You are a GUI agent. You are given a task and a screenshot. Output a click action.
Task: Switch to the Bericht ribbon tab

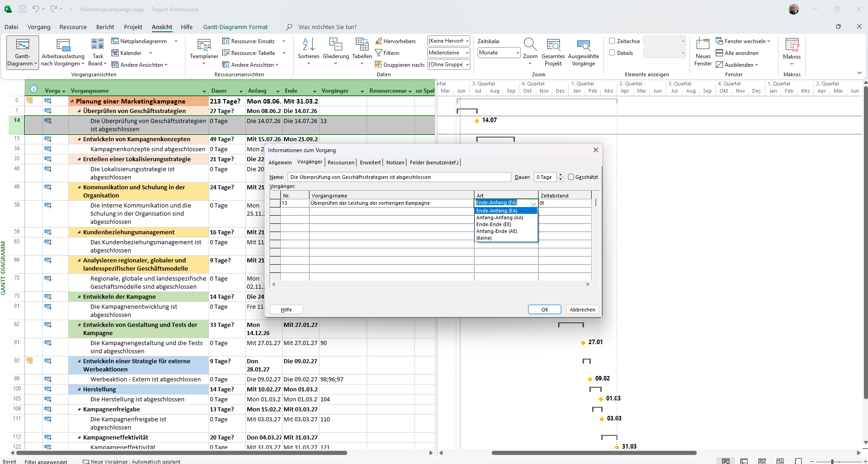pyautogui.click(x=105, y=27)
